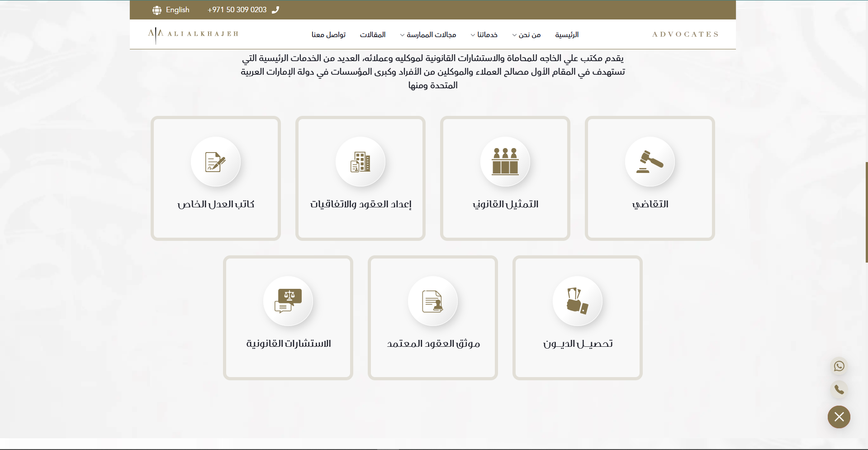868x450 pixels.
Task: Click the page vertical scrollbar thumb
Action: tap(866, 212)
